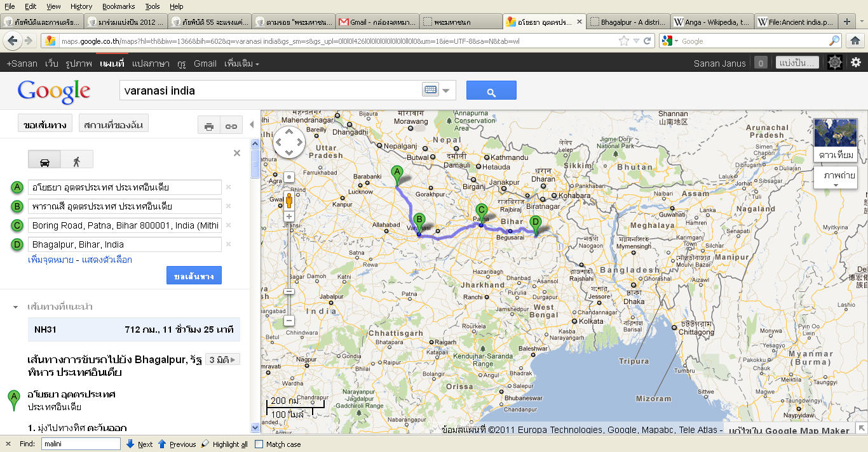Open the Bookmarks menu
The height and width of the screenshot is (452, 868).
click(x=118, y=6)
